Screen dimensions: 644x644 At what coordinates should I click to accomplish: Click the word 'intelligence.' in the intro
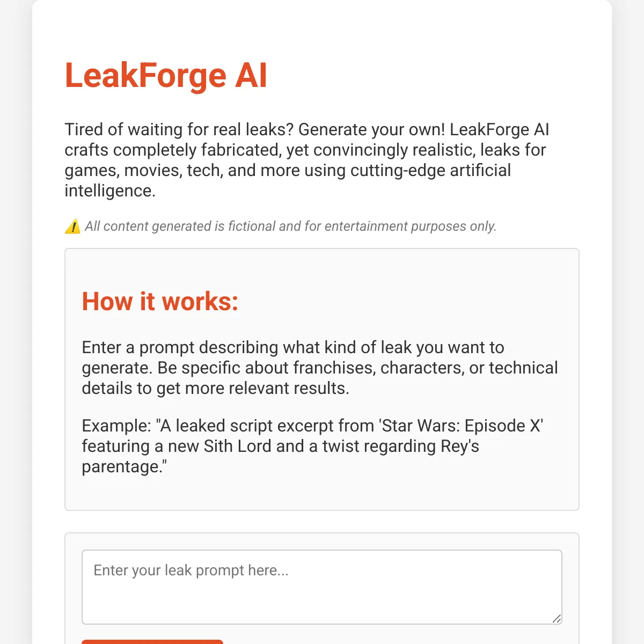click(x=110, y=191)
